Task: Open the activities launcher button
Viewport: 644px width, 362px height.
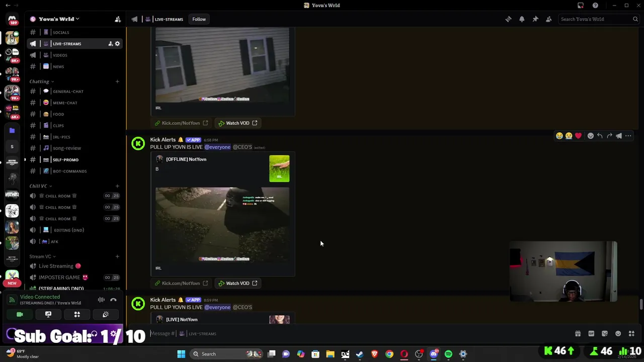Action: pyautogui.click(x=77, y=314)
